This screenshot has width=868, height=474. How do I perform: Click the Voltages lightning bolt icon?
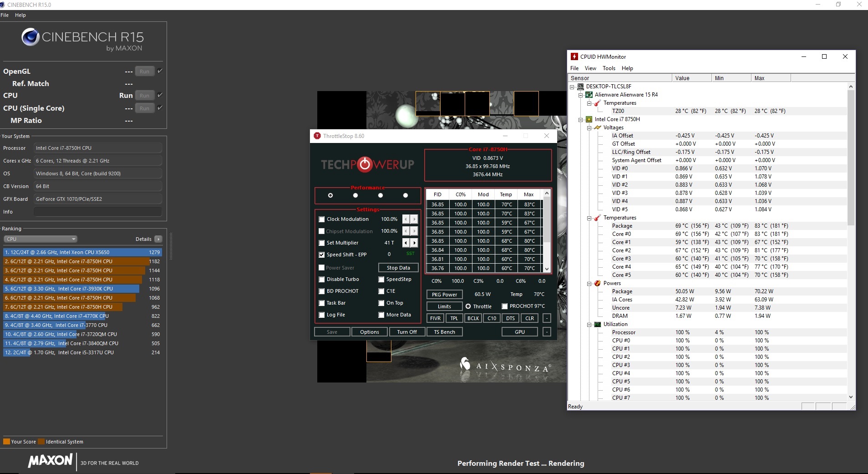pos(598,127)
